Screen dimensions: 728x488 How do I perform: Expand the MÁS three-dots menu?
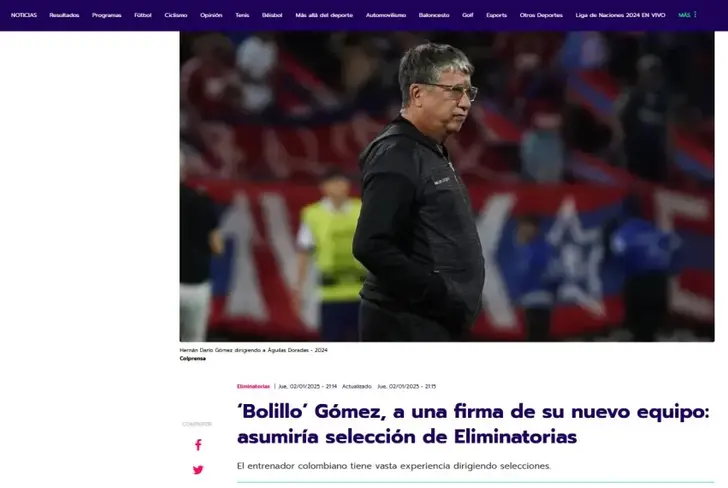click(x=688, y=15)
